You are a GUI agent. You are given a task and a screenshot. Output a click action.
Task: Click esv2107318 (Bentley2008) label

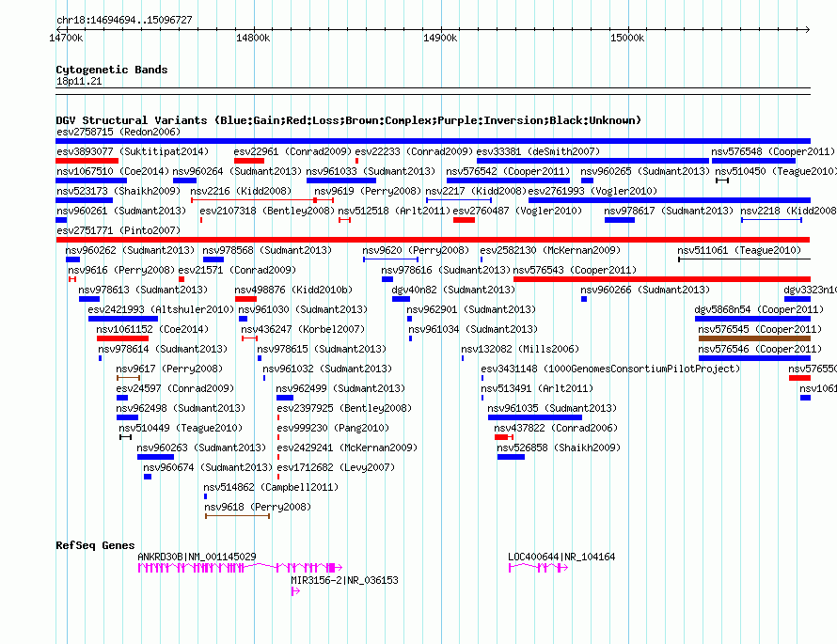[267, 211]
